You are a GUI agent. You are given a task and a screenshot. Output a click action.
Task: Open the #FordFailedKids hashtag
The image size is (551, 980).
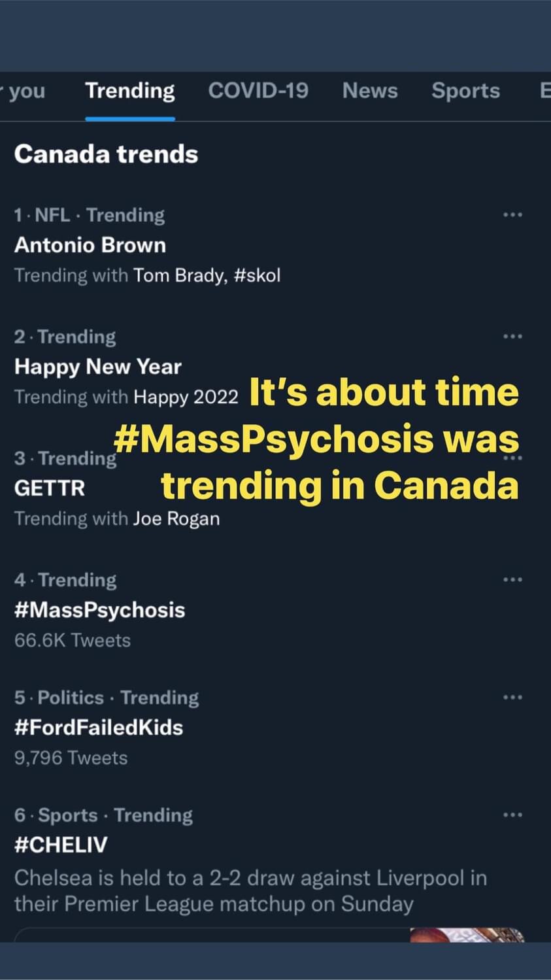[x=99, y=727]
